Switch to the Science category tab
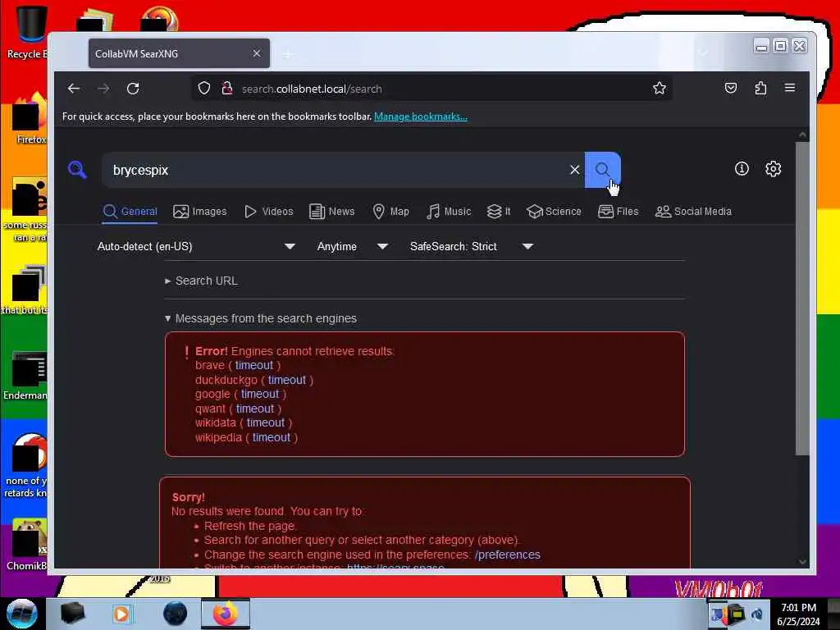Image resolution: width=840 pixels, height=630 pixels. 554,212
